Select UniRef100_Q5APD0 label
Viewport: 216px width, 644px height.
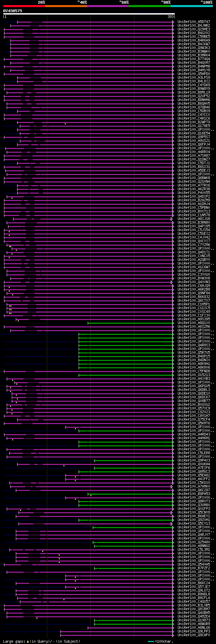(194, 74)
